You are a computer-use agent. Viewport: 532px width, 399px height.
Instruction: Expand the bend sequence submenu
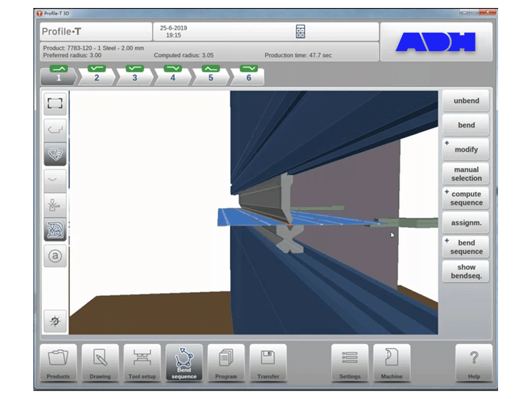[x=466, y=247]
